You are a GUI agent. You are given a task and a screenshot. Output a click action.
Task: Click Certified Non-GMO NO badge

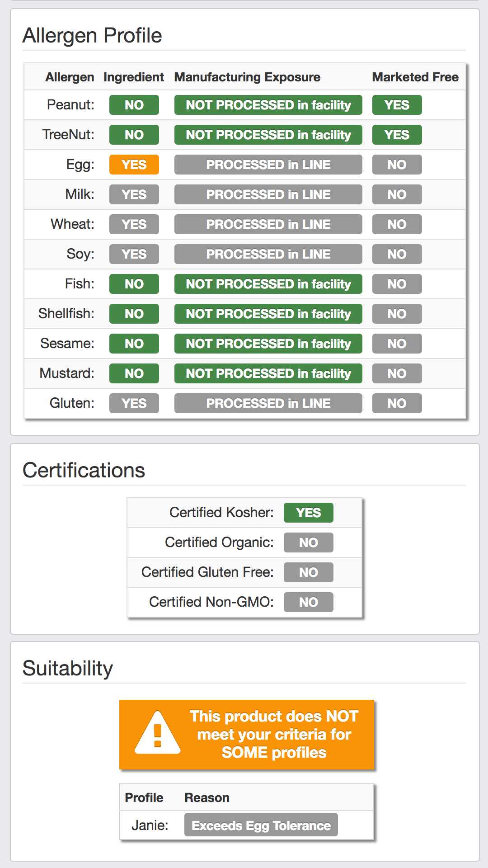[x=309, y=602]
